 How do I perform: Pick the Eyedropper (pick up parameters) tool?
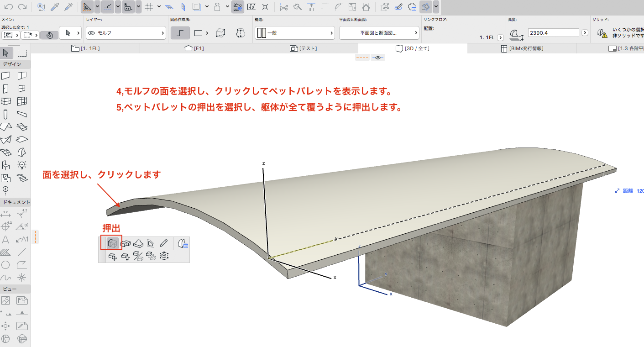pos(55,7)
